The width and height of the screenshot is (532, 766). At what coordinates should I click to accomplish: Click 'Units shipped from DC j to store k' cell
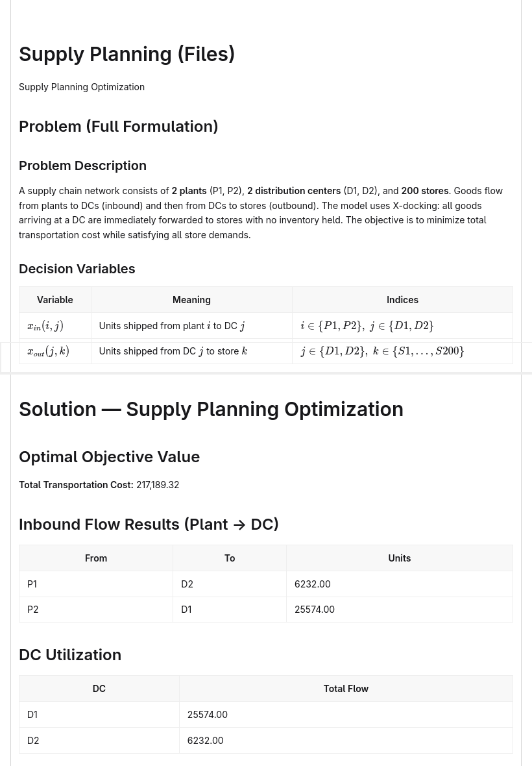(192, 351)
